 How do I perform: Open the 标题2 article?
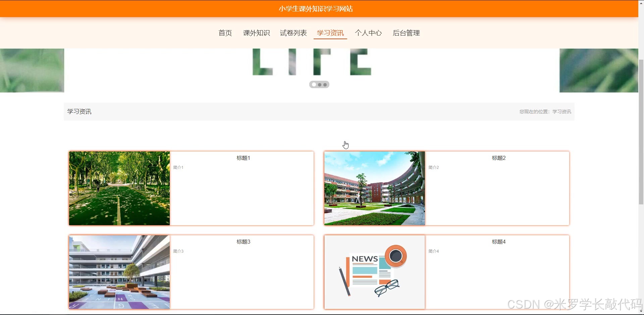498,158
